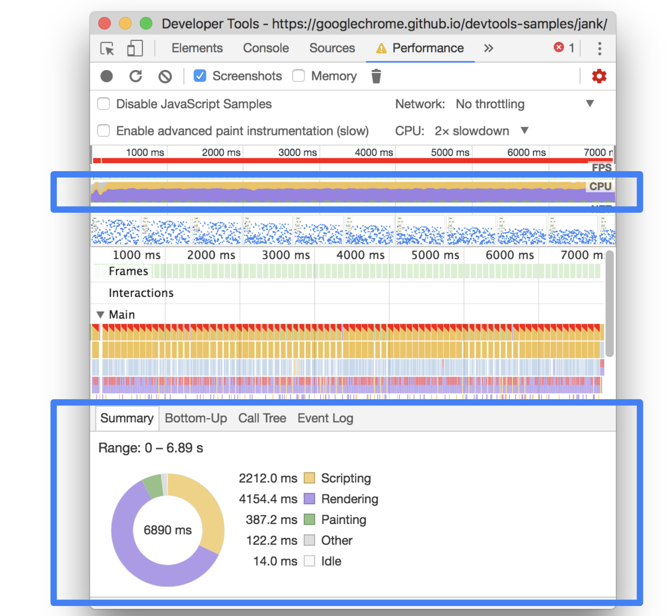Show more tabs with the double chevron
Viewport: 672px width, 616px height.
489,48
